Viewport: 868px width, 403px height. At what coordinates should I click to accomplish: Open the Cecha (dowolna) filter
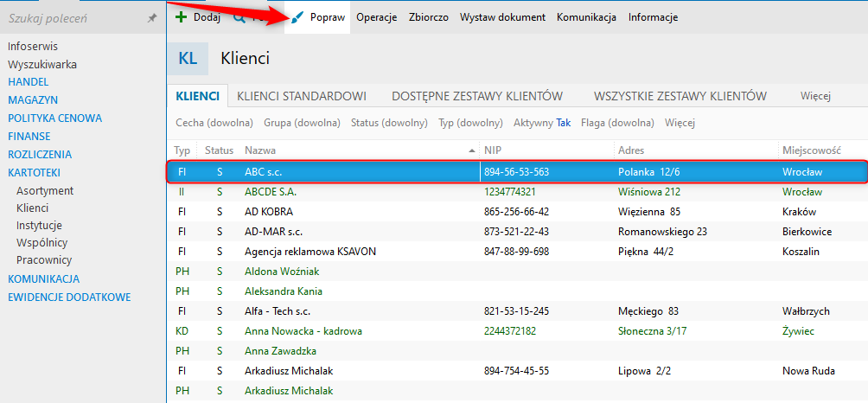[214, 123]
